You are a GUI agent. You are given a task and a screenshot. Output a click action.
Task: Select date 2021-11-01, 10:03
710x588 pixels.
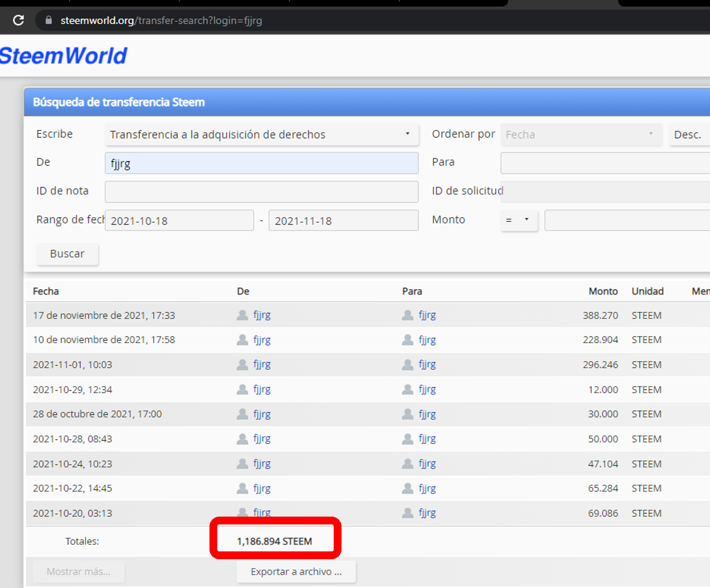(x=73, y=365)
